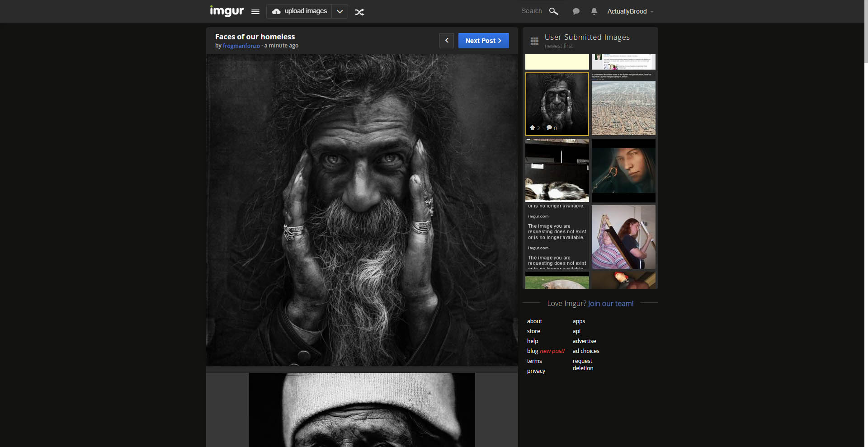
Task: Click the Next Post button
Action: (x=483, y=41)
